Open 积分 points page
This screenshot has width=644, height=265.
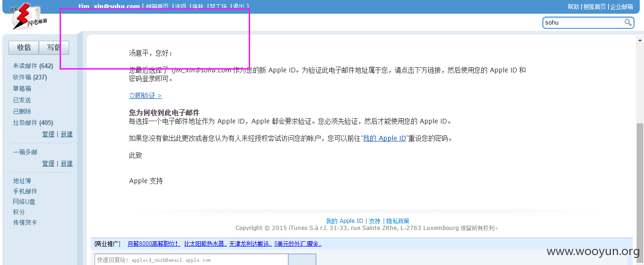(x=19, y=212)
